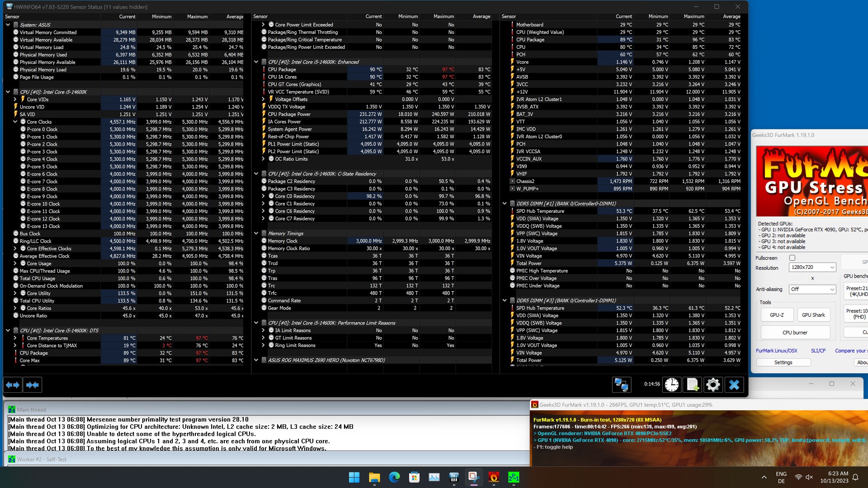Click the HWiNFO64 title bar app icon
This screenshot has width=868, height=488.
[9, 7]
